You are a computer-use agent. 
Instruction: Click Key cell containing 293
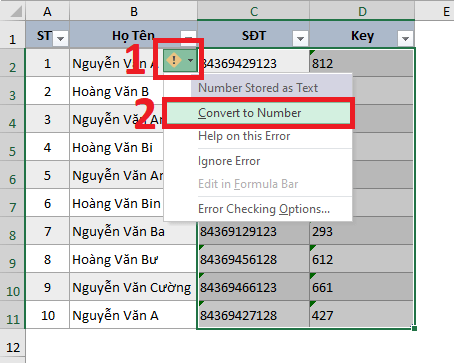click(362, 231)
